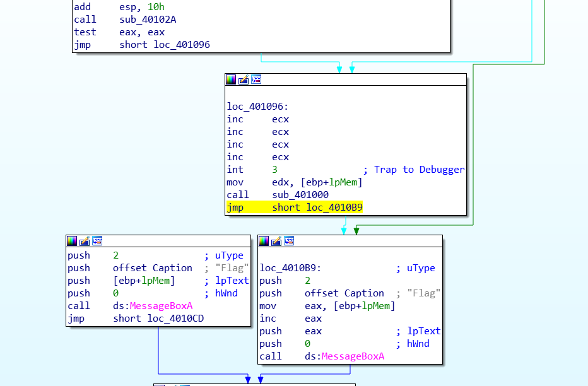The image size is (588, 386).
Task: Click the highlighted 'jmp short loc_4010B9' line
Action: [295, 208]
